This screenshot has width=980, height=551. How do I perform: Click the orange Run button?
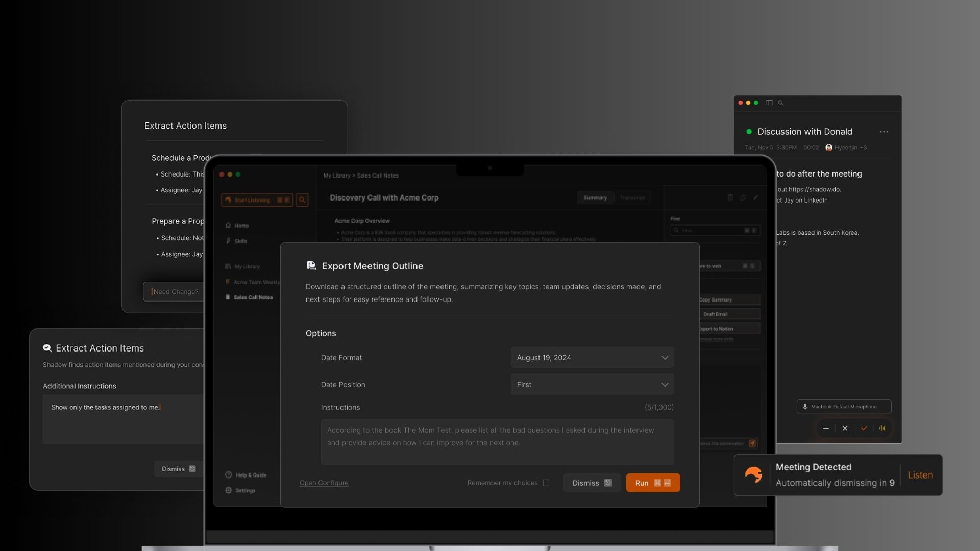[x=653, y=483]
